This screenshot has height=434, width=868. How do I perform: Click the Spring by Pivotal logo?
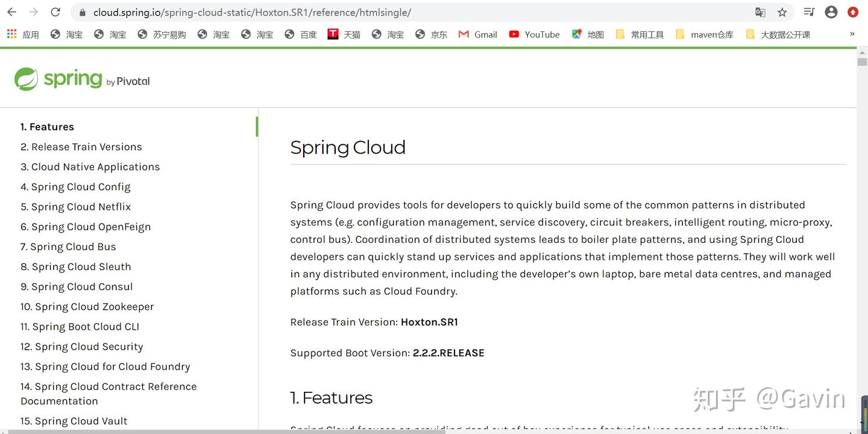click(82, 79)
